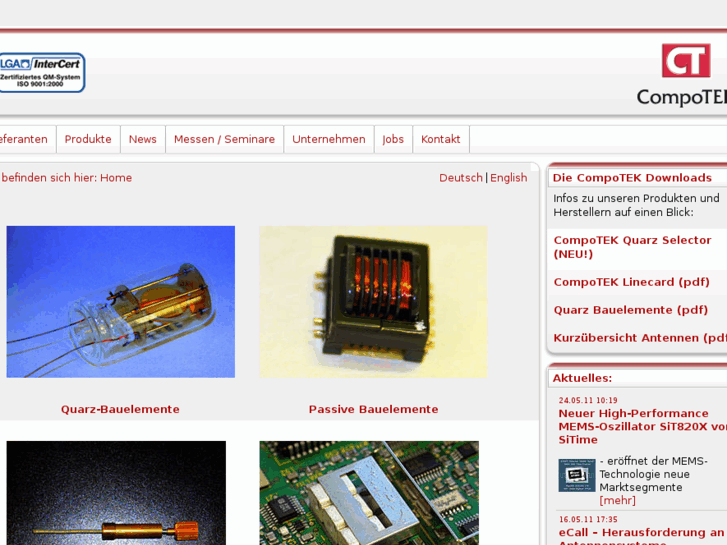The height and width of the screenshot is (545, 727).
Task: Click the Home breadcrumb link
Action: [116, 178]
